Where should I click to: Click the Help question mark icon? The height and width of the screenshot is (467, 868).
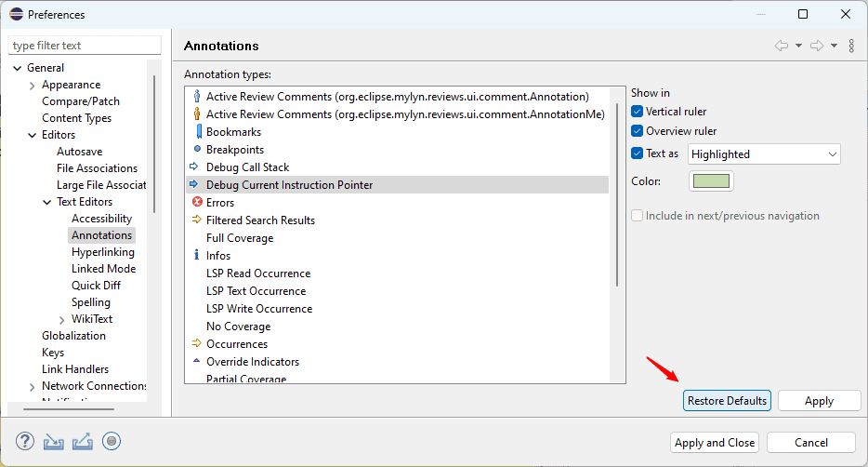[x=25, y=441]
